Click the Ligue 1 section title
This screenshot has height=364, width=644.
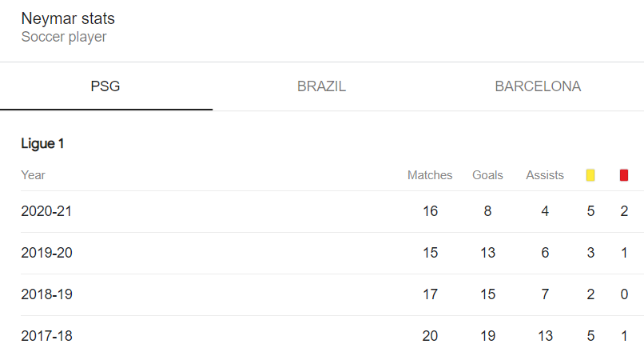pyautogui.click(x=42, y=143)
